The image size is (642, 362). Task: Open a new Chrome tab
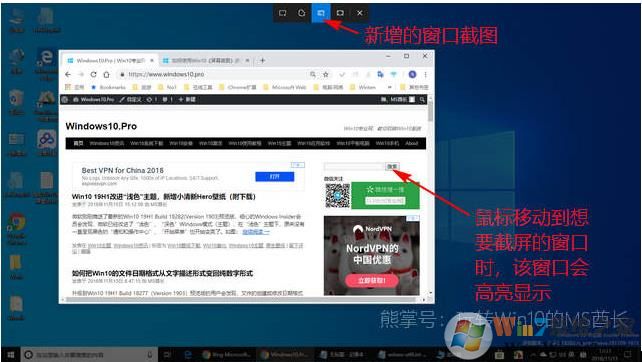tap(262, 61)
